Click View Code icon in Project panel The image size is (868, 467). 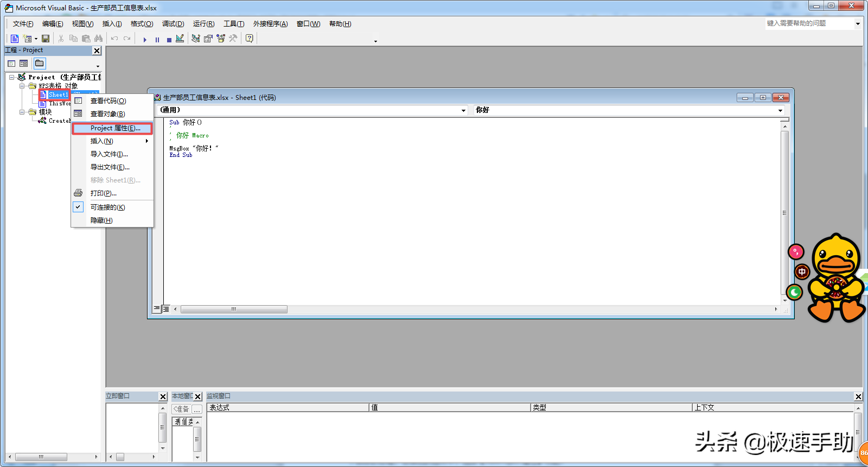tap(11, 64)
